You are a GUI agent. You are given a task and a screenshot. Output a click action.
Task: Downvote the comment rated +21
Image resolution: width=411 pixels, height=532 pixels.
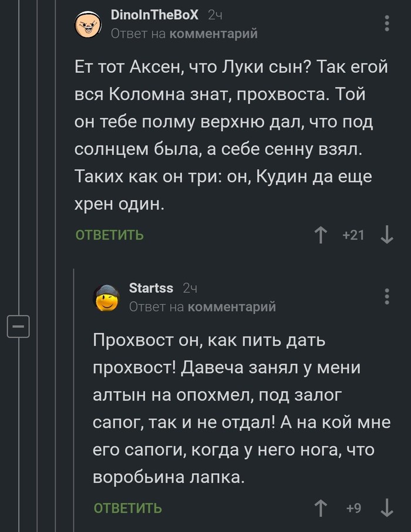click(387, 235)
